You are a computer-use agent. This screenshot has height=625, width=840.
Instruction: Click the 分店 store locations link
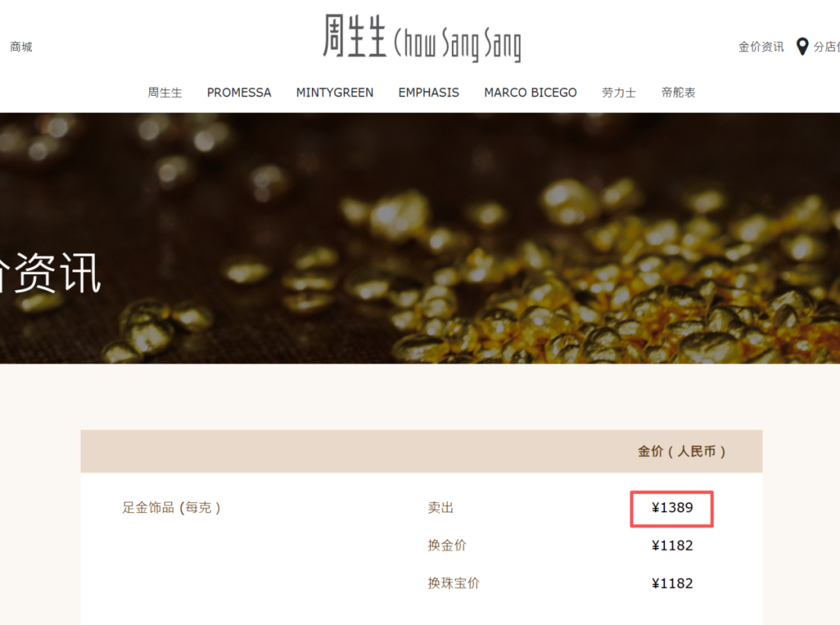[826, 47]
